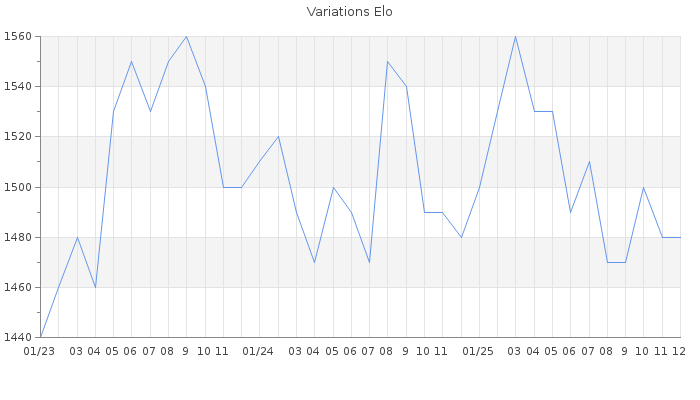Click the 1560 peak data point in 2025
This screenshot has width=700, height=400.
pyautogui.click(x=516, y=36)
